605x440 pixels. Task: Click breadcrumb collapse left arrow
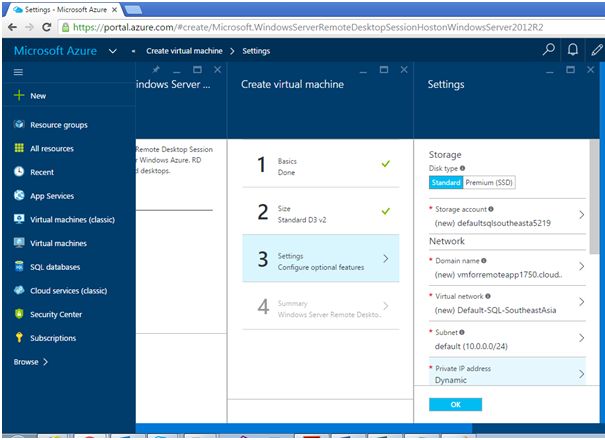[x=133, y=51]
